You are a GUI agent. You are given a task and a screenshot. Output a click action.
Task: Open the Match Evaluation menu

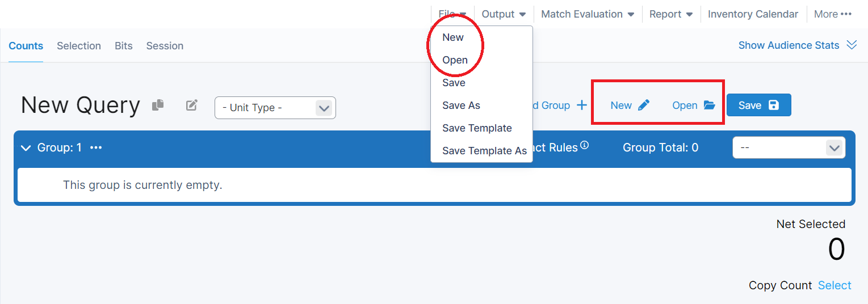click(x=587, y=14)
